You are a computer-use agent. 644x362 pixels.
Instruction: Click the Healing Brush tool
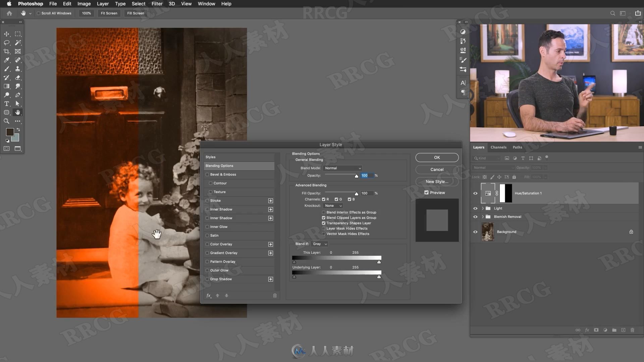(x=18, y=60)
